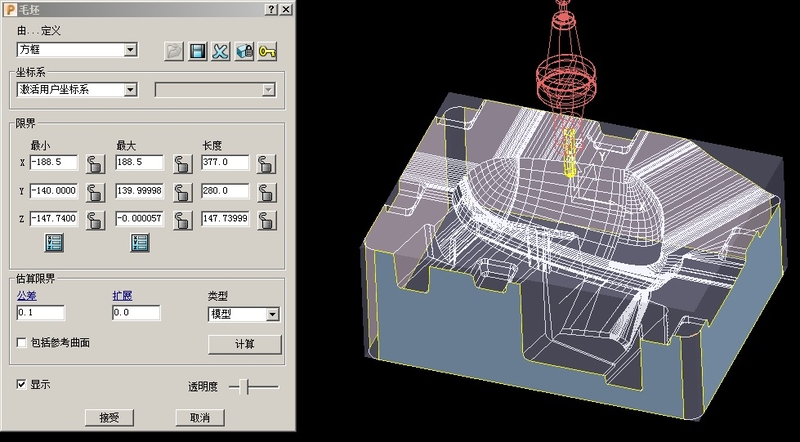Screen dimensions: 800x442
Task: Lock the Z minimum value
Action: [x=95, y=220]
